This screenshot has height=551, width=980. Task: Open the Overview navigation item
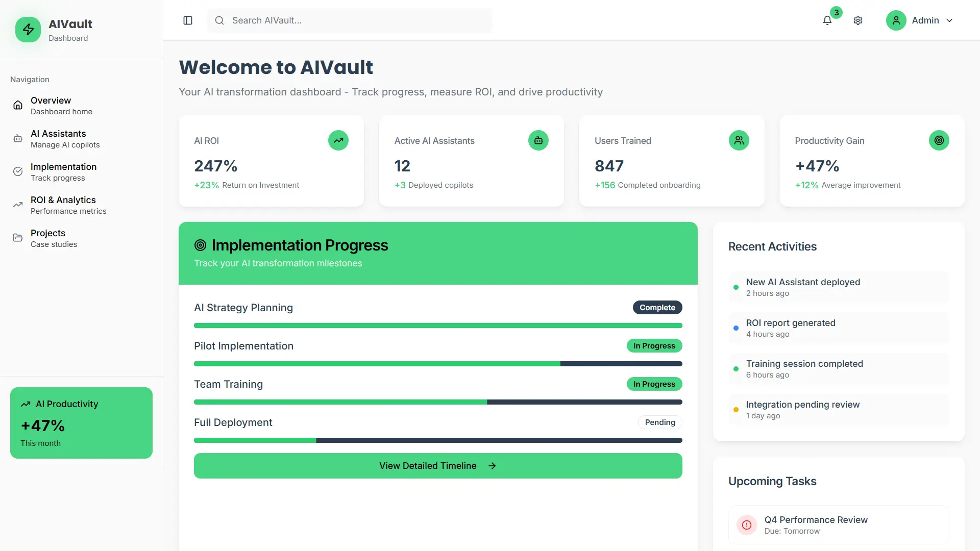tap(82, 106)
